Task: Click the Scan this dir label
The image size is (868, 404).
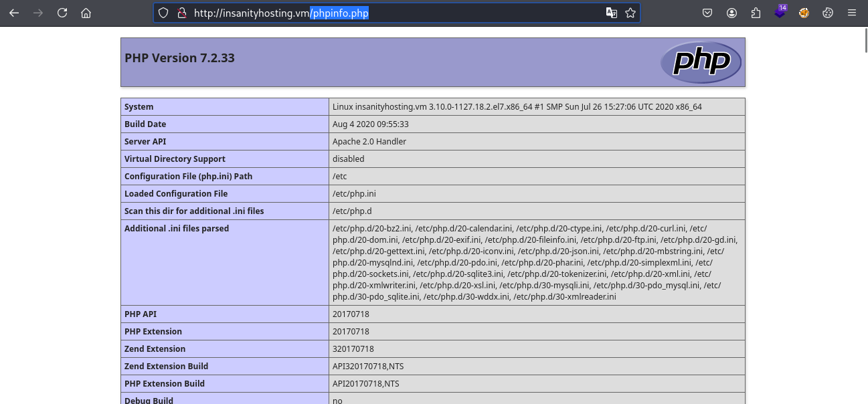Action: pos(194,211)
